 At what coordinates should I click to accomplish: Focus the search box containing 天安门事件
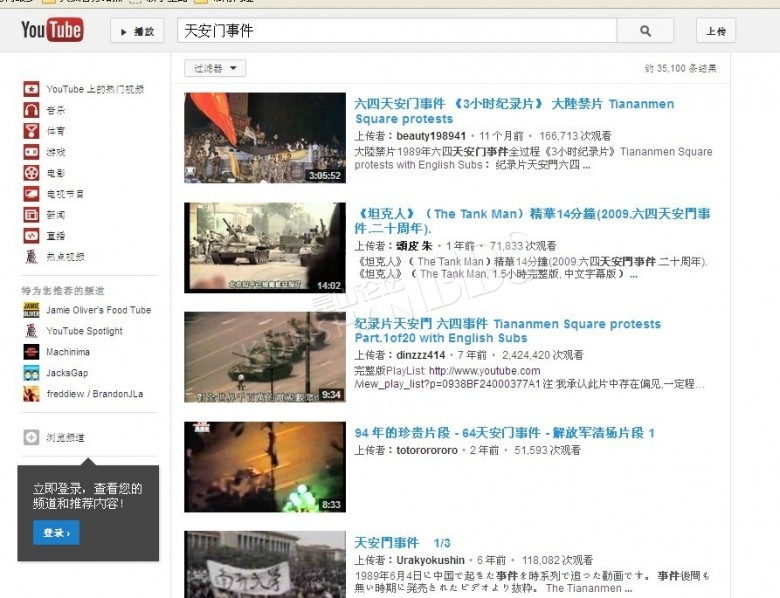[x=397, y=31]
